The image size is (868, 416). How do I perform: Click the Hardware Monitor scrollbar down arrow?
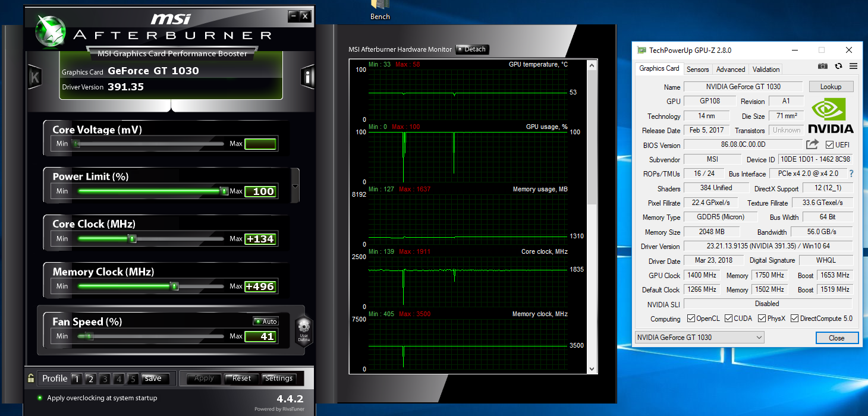(592, 369)
